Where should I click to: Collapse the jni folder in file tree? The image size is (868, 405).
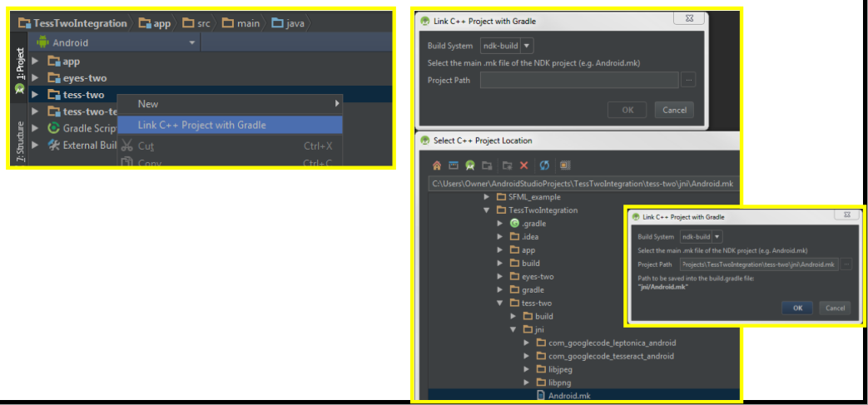point(513,330)
